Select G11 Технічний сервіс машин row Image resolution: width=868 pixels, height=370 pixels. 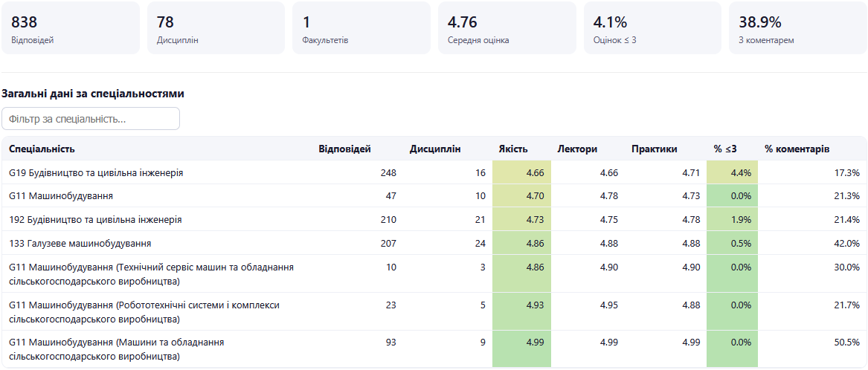point(434,273)
